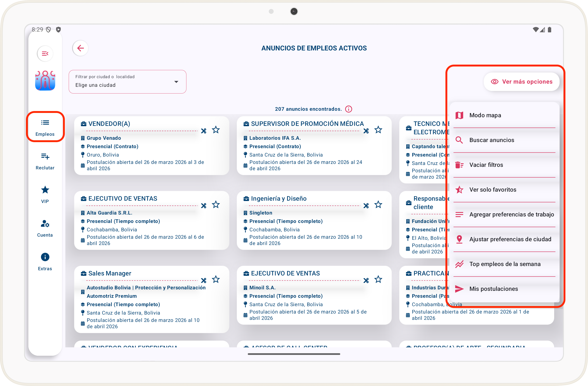Toggle favorite on Sales Manager listing
Viewport: 588px width, 386px height.
216,279
